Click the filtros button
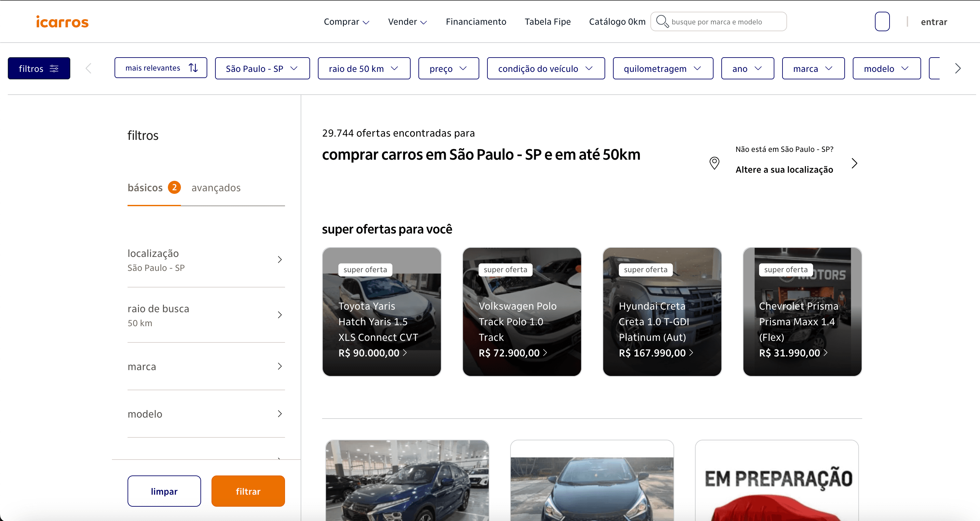980x521 pixels. coord(39,68)
